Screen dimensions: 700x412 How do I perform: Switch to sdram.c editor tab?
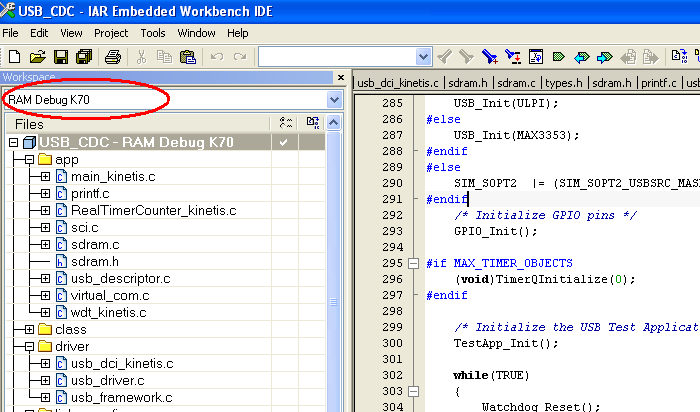coord(516,83)
